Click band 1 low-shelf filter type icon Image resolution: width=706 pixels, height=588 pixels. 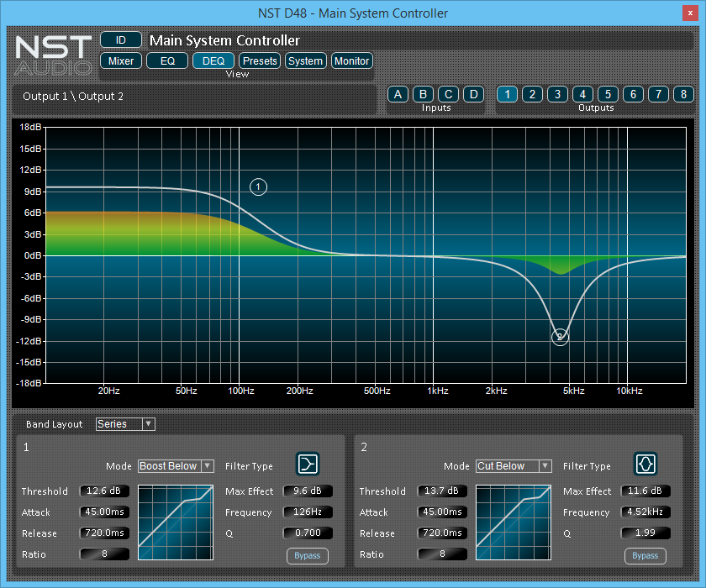click(x=308, y=464)
